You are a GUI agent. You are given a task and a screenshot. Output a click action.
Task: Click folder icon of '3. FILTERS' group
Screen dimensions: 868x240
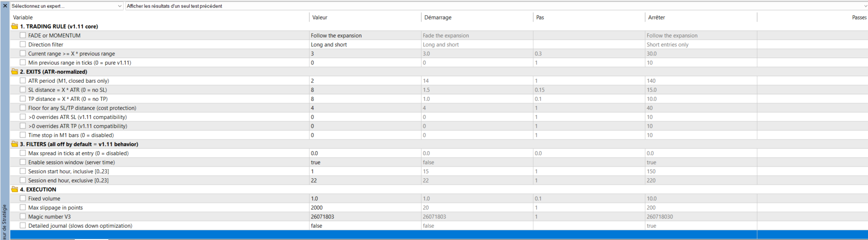[14, 144]
